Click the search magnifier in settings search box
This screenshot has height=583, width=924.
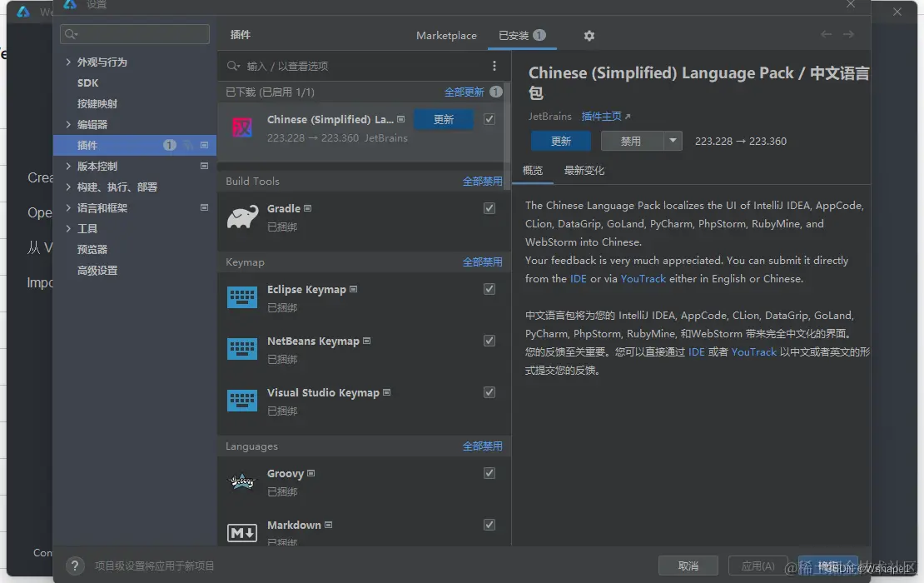pyautogui.click(x=71, y=34)
